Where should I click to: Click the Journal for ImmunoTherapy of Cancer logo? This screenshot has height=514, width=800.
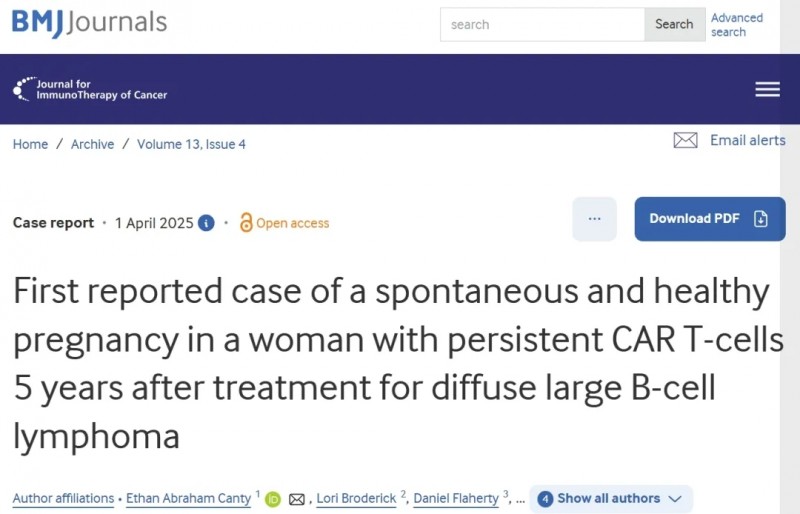point(90,89)
